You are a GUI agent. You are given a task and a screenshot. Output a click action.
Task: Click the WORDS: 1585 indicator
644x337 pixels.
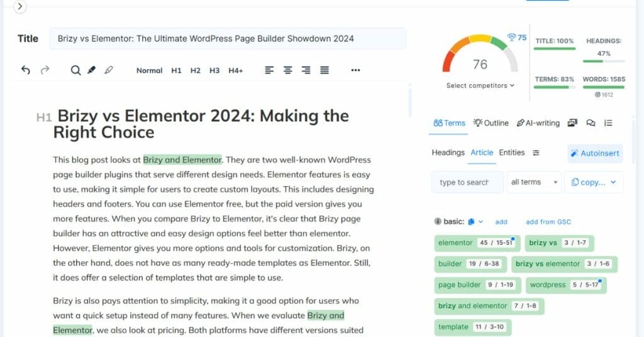coord(604,82)
